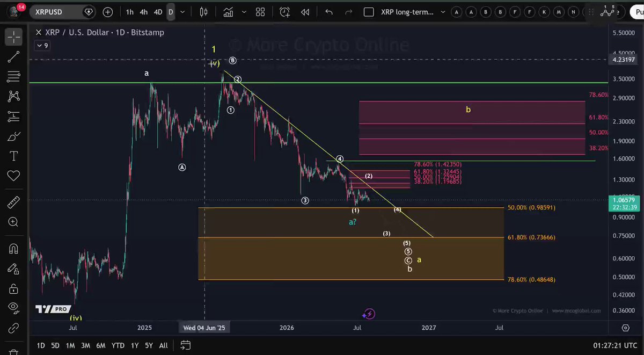Screen dimensions: 644x355
Task: Open the XRPUSD symbol search
Action: click(62, 12)
